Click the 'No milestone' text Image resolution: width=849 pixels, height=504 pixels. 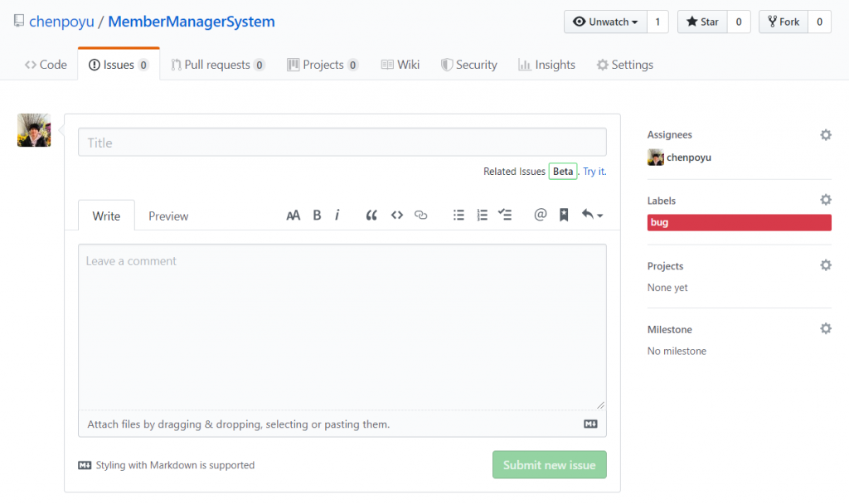[x=677, y=351]
